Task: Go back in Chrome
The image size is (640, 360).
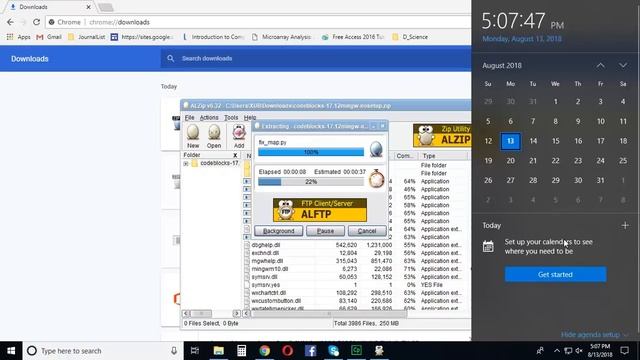Action: [10, 22]
